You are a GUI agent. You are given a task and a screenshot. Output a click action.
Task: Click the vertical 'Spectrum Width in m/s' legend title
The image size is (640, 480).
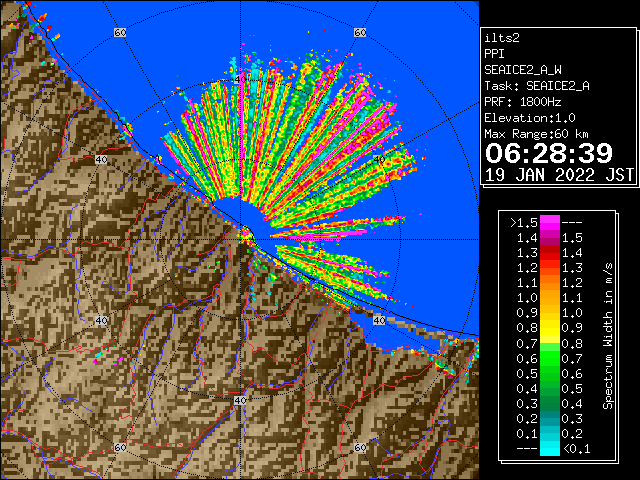607,336
